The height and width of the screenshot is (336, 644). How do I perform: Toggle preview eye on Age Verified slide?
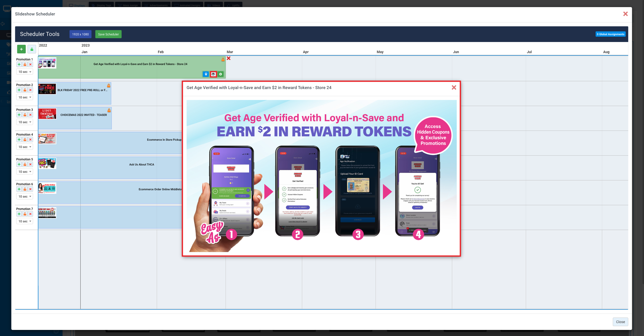pos(213,74)
